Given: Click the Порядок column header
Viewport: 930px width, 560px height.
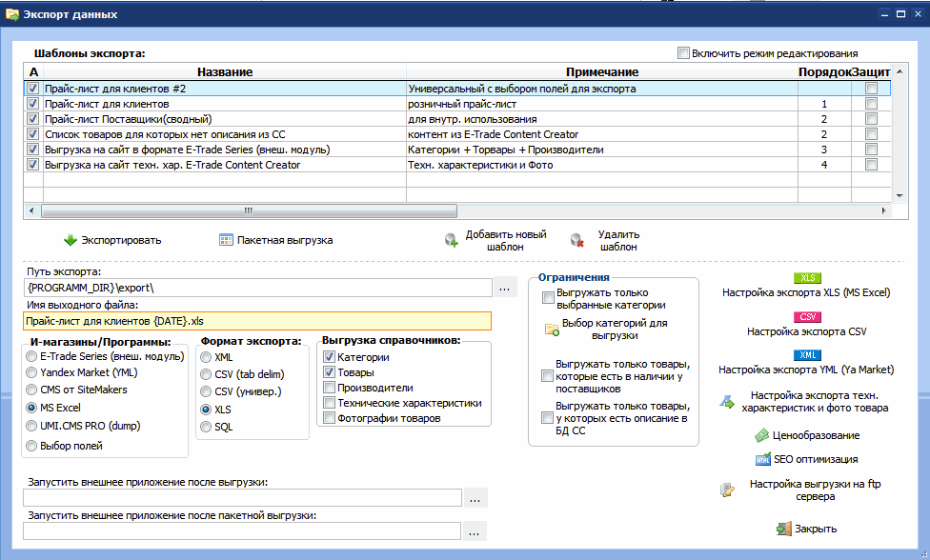Looking at the screenshot, I should pyautogui.click(x=824, y=71).
